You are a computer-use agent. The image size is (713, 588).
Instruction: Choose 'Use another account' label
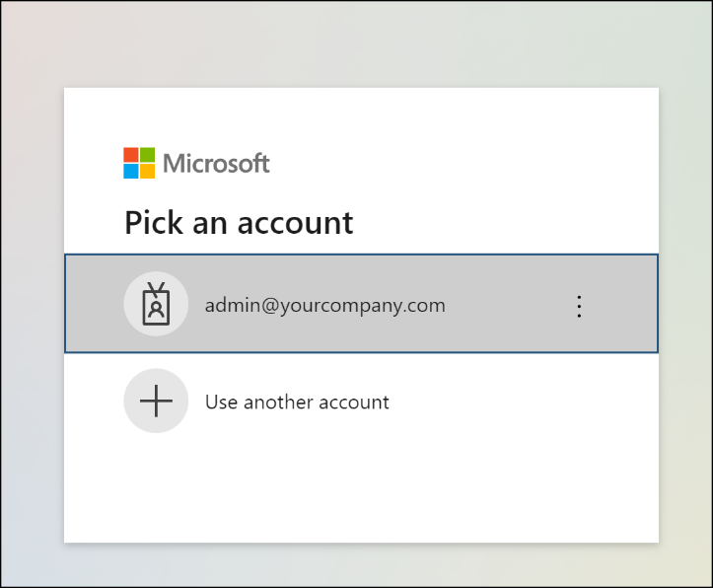[297, 402]
